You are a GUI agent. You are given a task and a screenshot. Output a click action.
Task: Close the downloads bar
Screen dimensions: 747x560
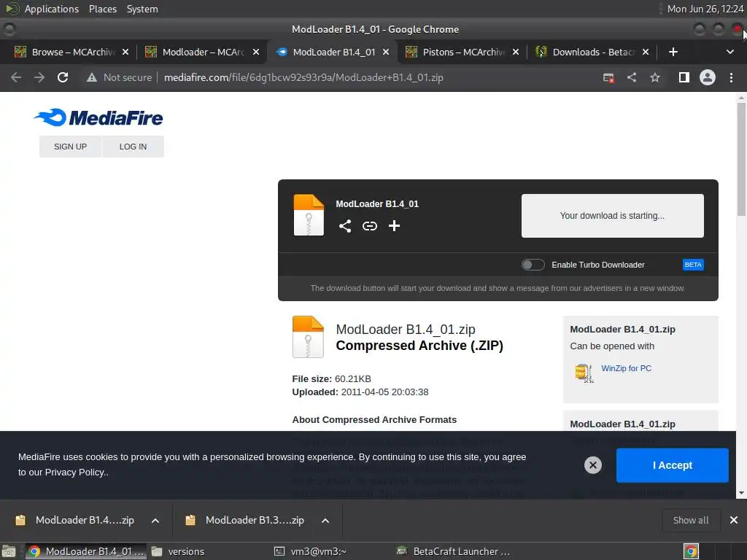pyautogui.click(x=734, y=520)
